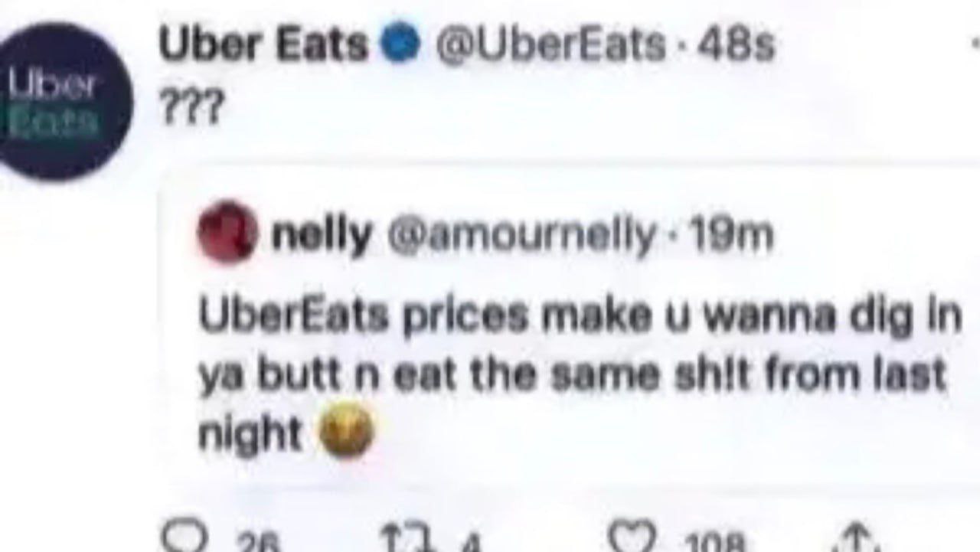Click the 108 likes count
980x552 pixels.
(715, 544)
